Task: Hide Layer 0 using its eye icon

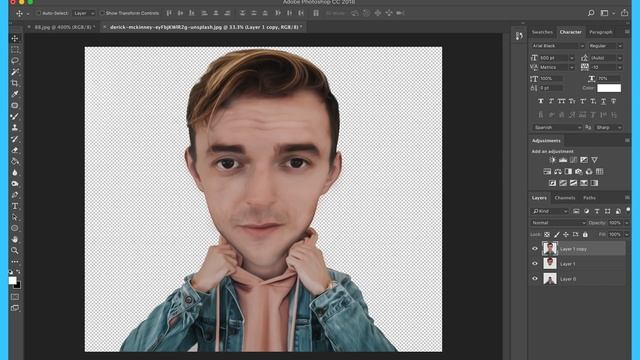Action: click(x=535, y=279)
